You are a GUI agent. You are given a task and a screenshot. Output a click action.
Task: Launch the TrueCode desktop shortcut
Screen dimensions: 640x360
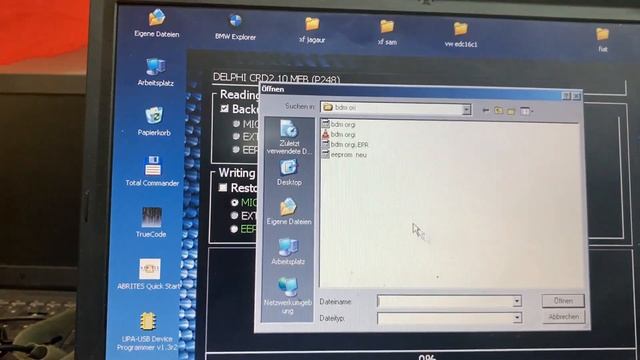151,222
